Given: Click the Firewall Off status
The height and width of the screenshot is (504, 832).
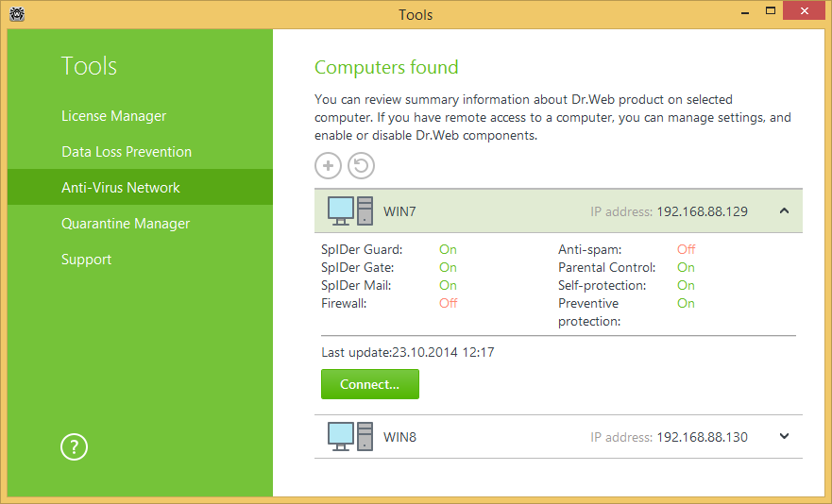Looking at the screenshot, I should point(448,304).
